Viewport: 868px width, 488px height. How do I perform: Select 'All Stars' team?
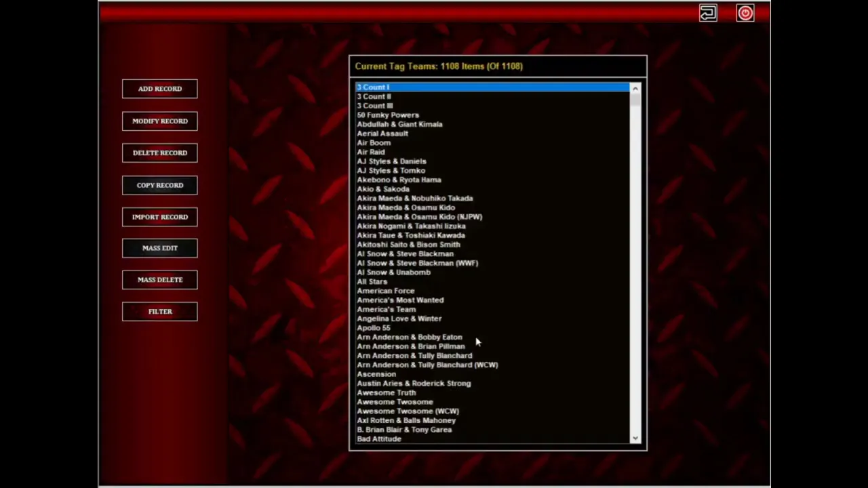[x=493, y=281]
